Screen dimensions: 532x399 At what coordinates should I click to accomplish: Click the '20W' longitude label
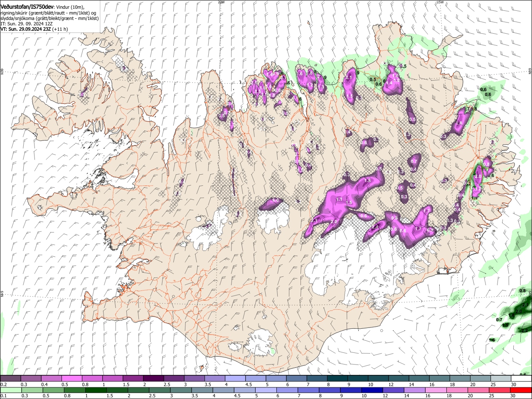point(221,2)
